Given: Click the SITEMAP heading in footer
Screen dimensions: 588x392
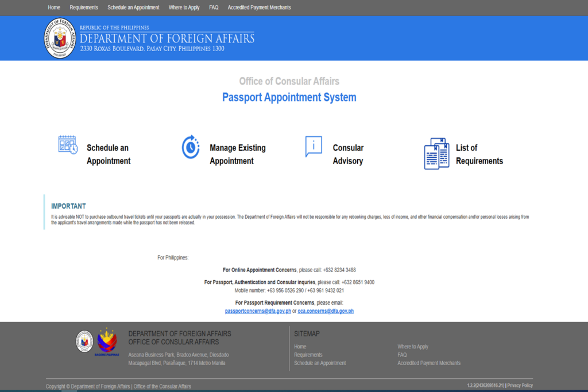Looking at the screenshot, I should pos(307,334).
